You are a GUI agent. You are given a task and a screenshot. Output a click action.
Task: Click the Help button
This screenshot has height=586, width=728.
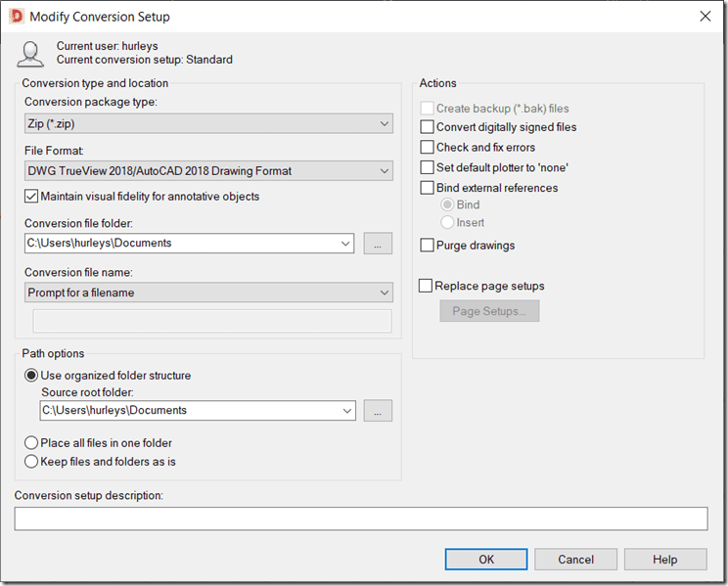(664, 560)
